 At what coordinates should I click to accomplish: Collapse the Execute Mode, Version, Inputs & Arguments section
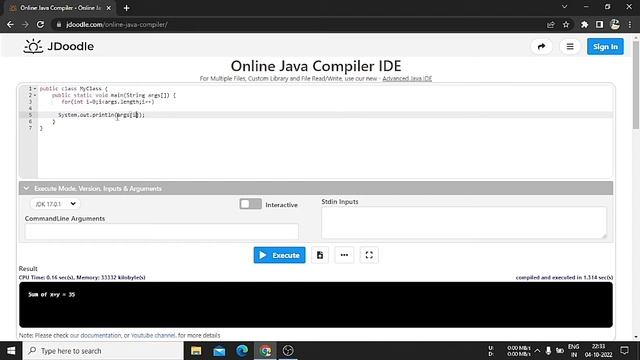[316, 188]
